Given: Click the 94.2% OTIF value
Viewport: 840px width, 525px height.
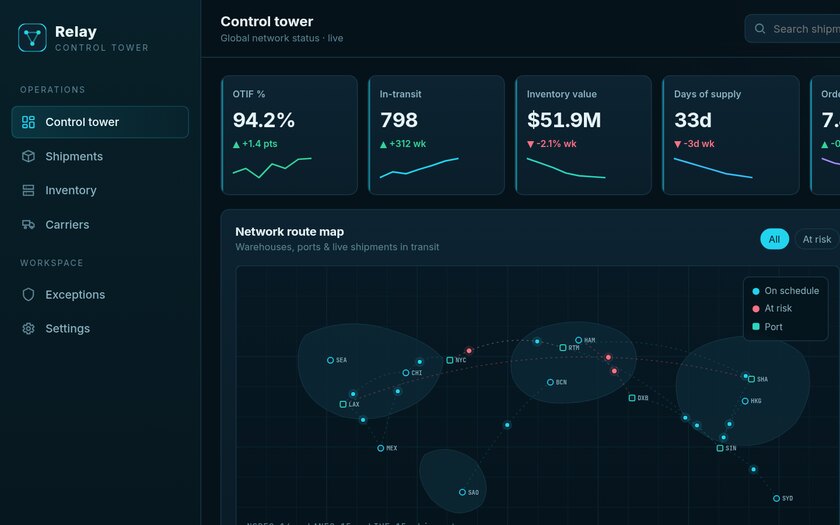Looking at the screenshot, I should 264,120.
